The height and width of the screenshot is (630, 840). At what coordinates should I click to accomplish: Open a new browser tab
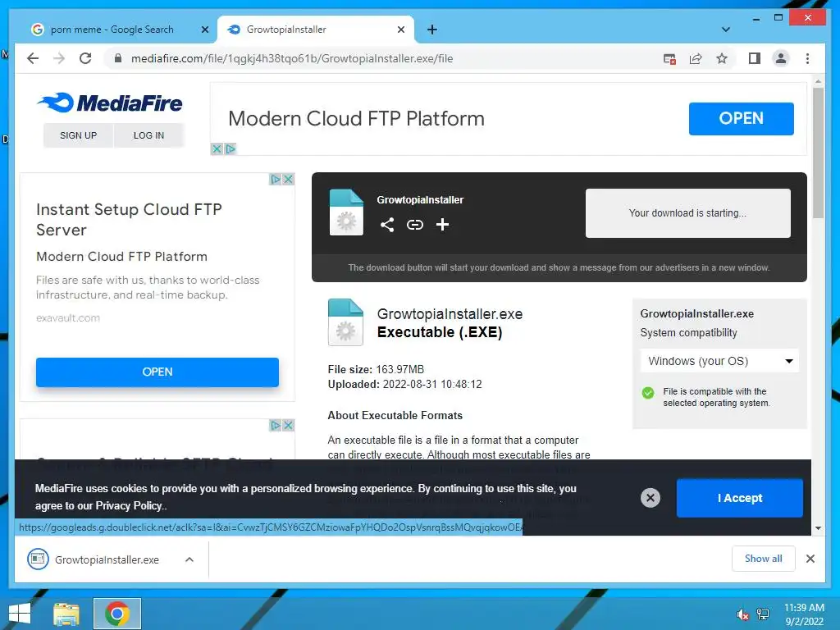tap(431, 30)
